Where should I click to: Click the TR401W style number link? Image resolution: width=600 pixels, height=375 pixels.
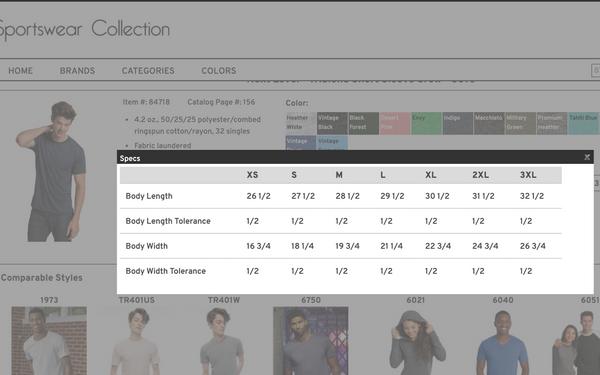pos(224,300)
